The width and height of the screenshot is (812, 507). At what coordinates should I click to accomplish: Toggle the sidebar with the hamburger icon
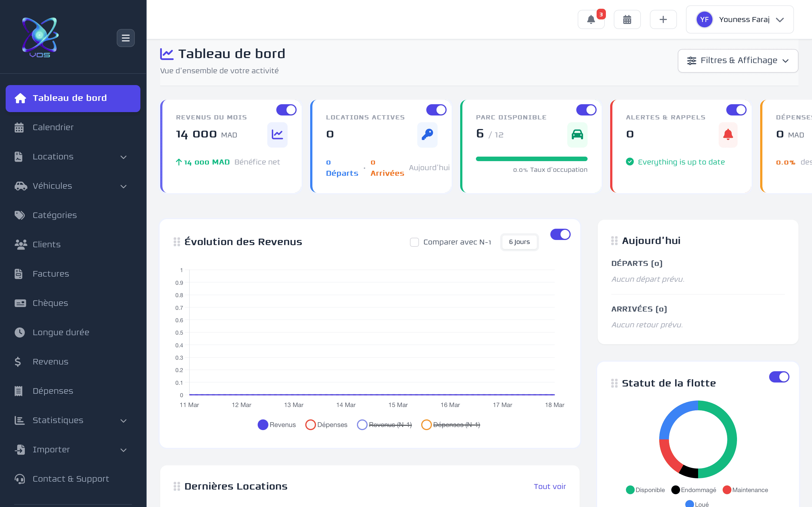tap(125, 38)
